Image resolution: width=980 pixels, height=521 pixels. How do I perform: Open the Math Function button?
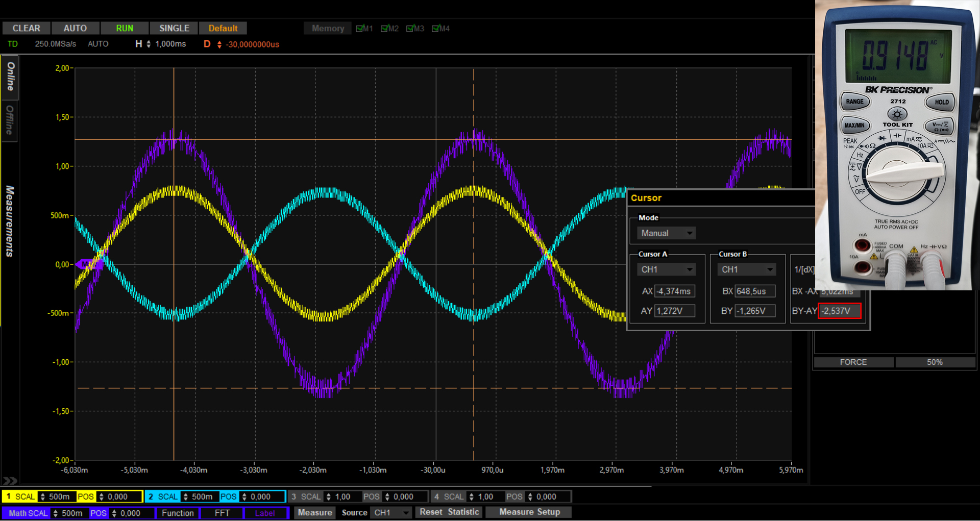(178, 513)
